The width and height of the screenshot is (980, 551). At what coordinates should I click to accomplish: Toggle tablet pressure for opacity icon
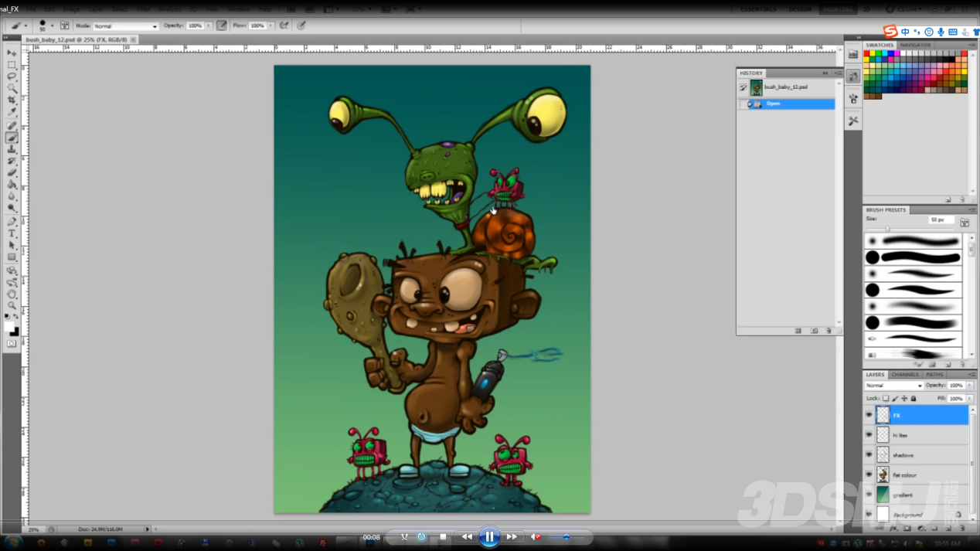point(222,26)
